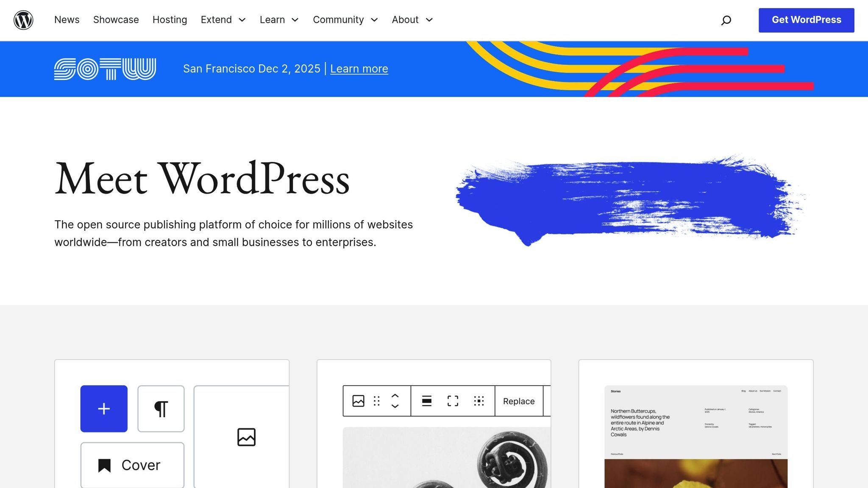Select the block inserter plus icon

coord(103,408)
